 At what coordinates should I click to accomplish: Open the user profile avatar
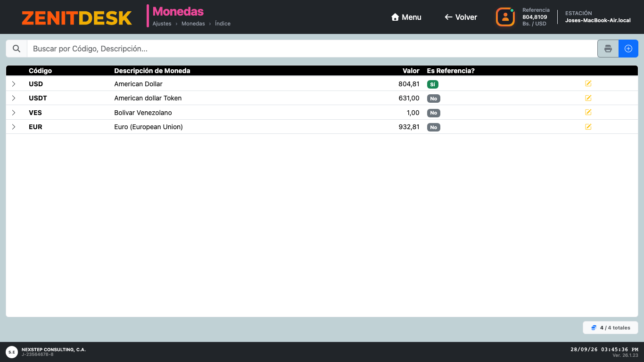point(505,17)
